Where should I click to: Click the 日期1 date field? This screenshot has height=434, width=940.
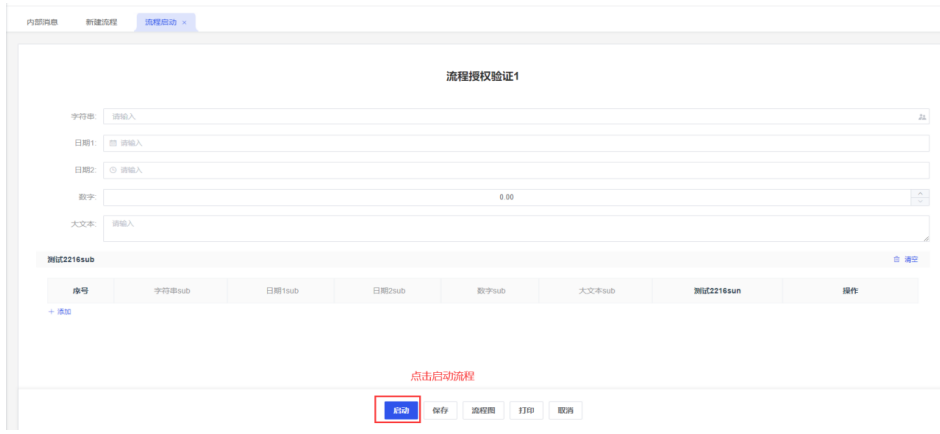click(x=516, y=143)
